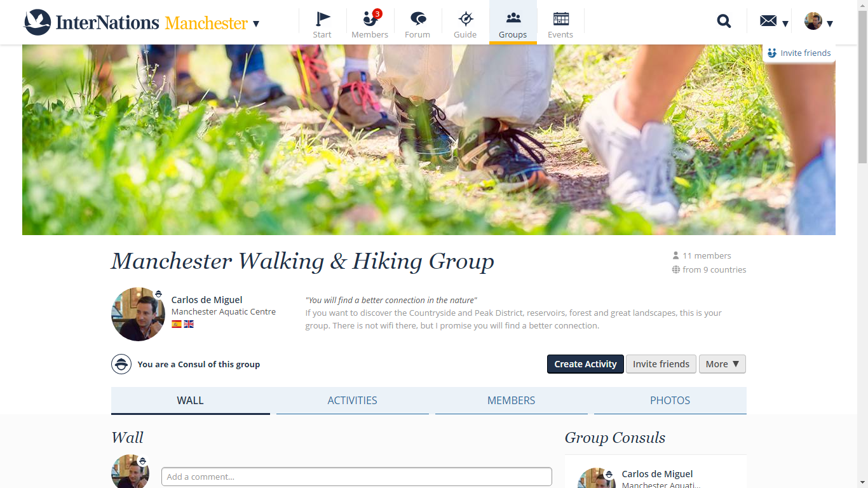Viewport: 868px width, 488px height.
Task: Click the grey Invite friends button
Action: point(661,364)
